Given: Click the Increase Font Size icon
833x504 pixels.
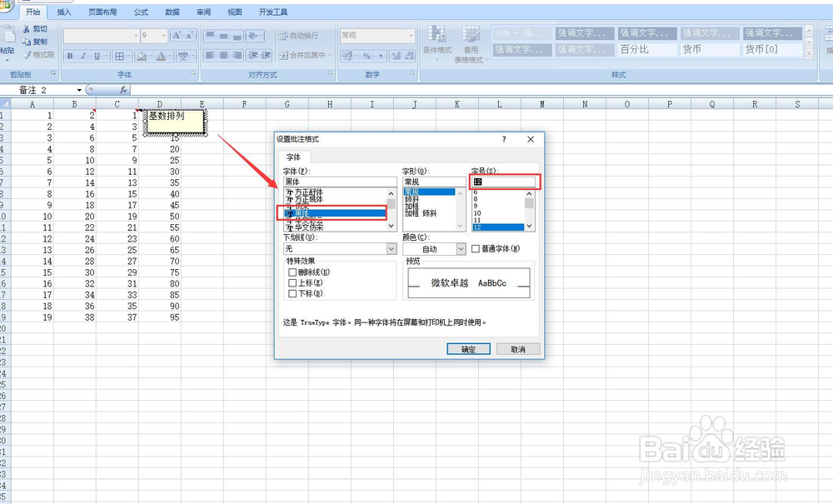Looking at the screenshot, I should (x=177, y=36).
